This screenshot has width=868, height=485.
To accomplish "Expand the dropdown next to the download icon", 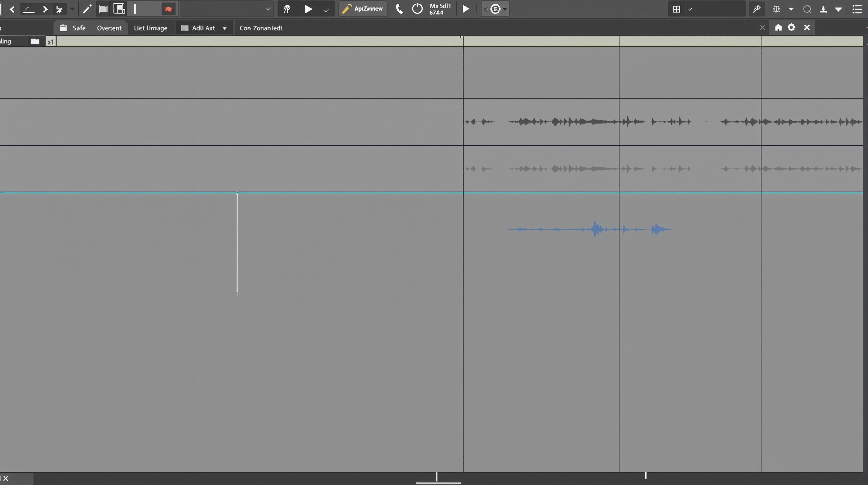I will [839, 9].
